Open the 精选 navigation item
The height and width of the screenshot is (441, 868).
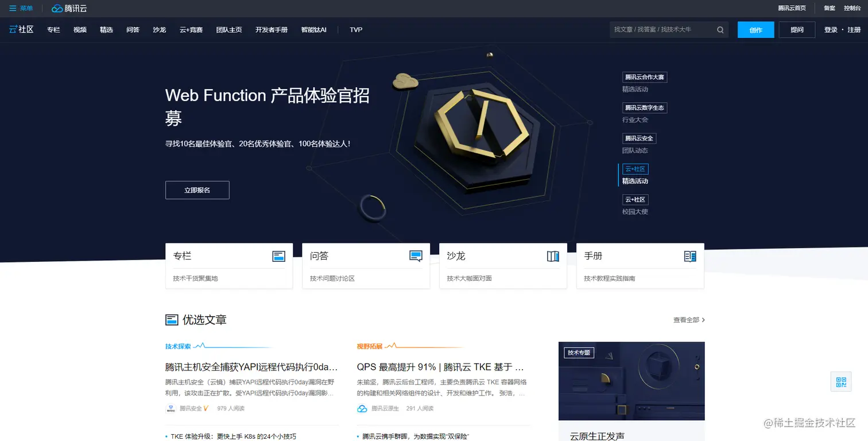click(106, 30)
